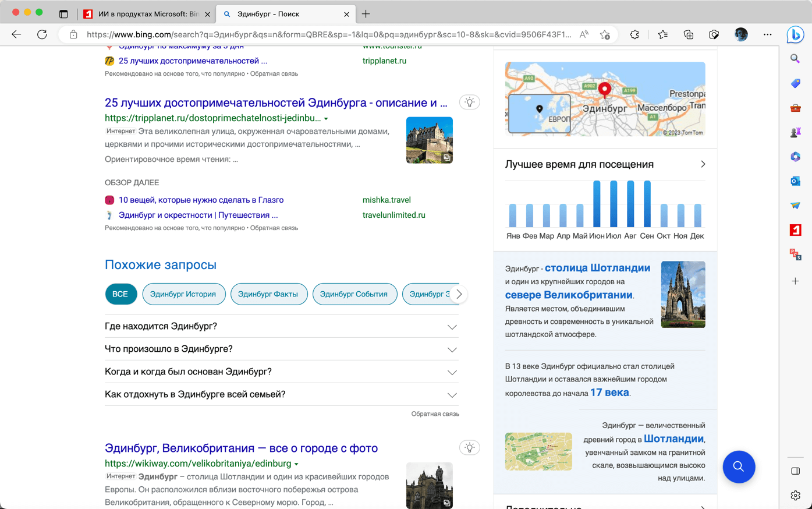Open sidebar paper plane icon
This screenshot has height=509, width=812.
[x=795, y=206]
